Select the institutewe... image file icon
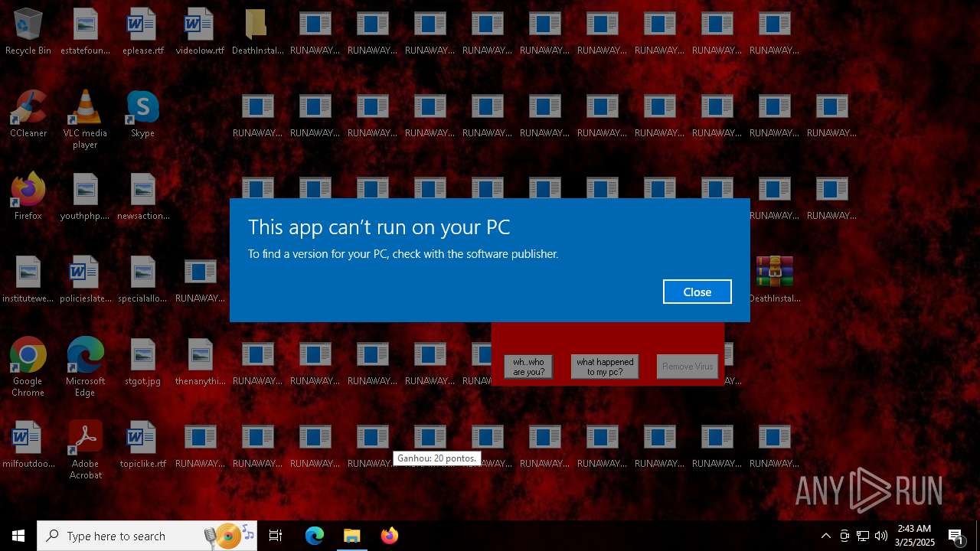 (x=28, y=279)
